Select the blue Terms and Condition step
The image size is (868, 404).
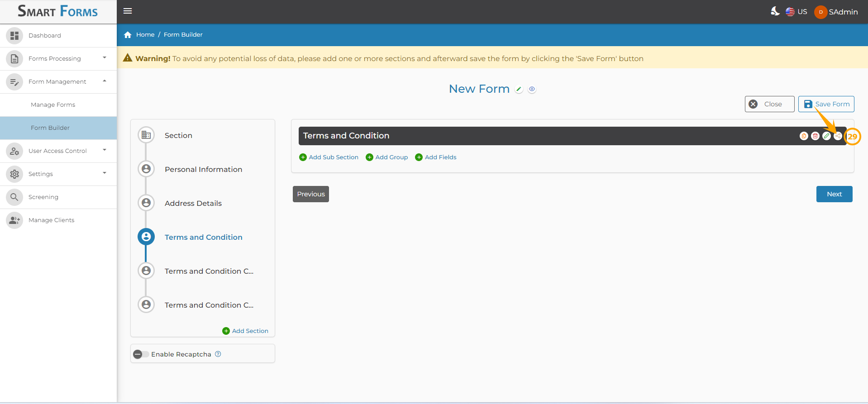coord(203,238)
